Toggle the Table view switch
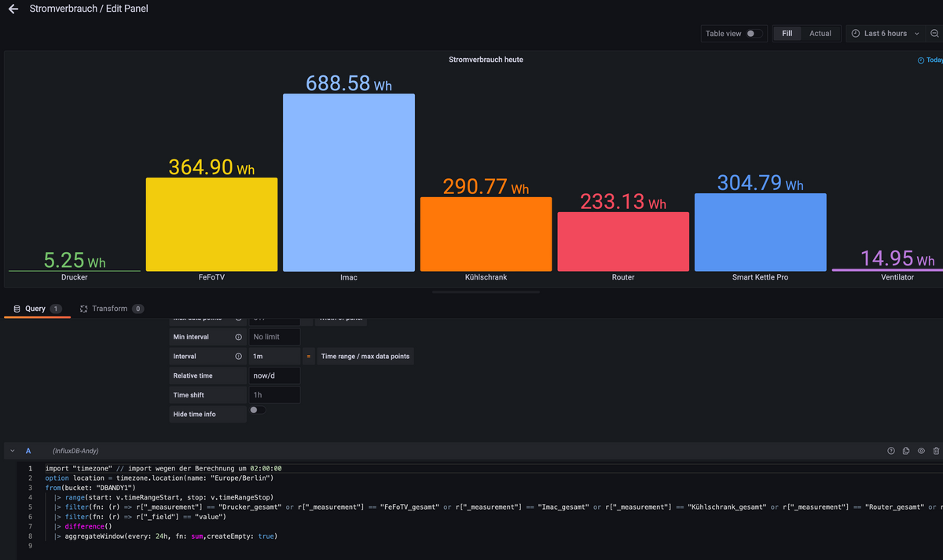The image size is (943, 560). 754,34
